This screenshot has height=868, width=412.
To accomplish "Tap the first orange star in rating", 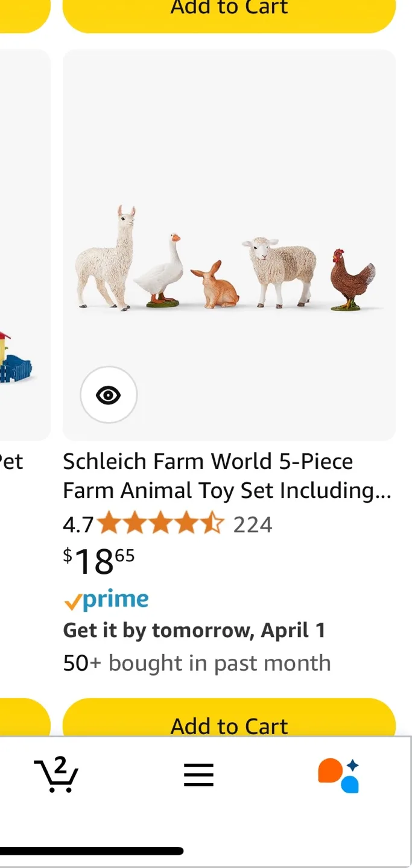I will point(110,524).
